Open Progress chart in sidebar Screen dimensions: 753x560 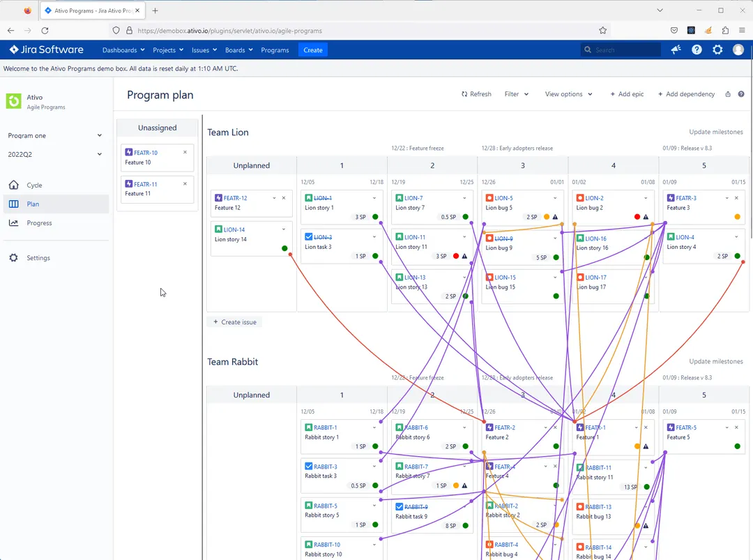[x=39, y=223]
